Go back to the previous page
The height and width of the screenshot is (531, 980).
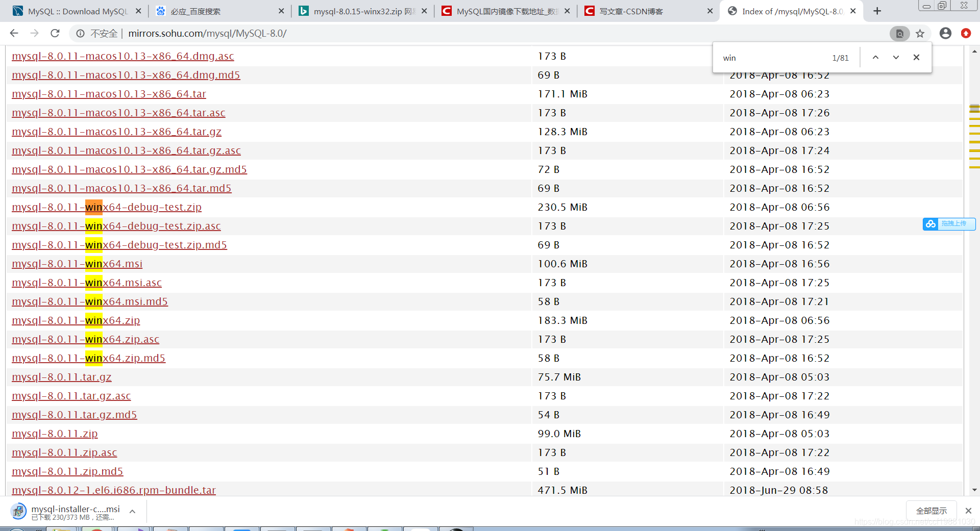[x=14, y=33]
